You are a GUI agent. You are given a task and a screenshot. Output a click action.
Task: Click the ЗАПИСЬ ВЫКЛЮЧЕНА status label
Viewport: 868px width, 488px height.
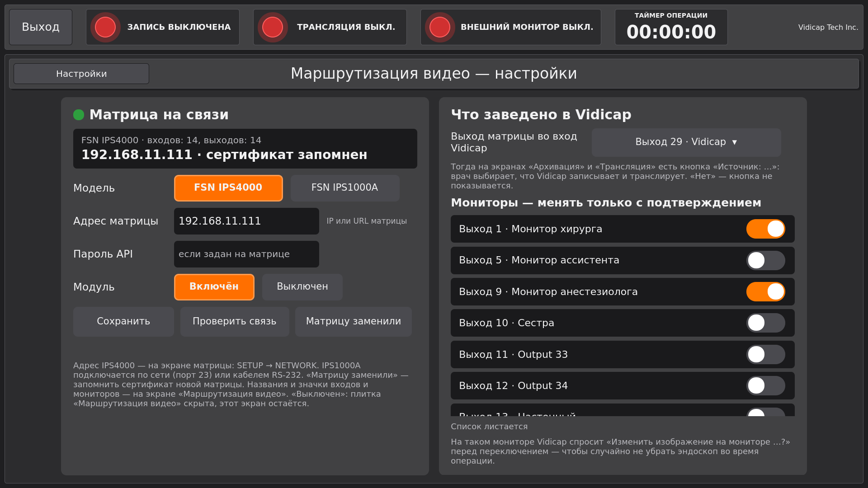(x=179, y=27)
